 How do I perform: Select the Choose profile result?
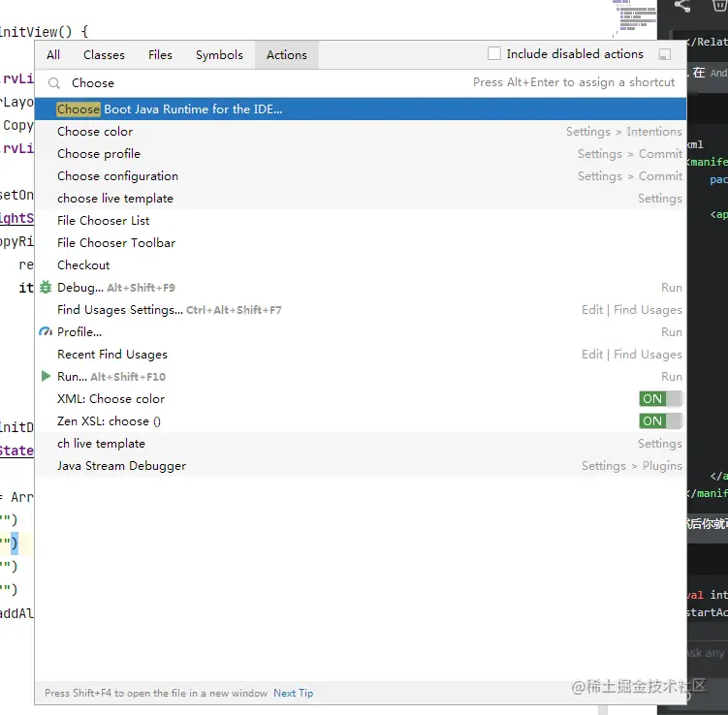pos(361,154)
